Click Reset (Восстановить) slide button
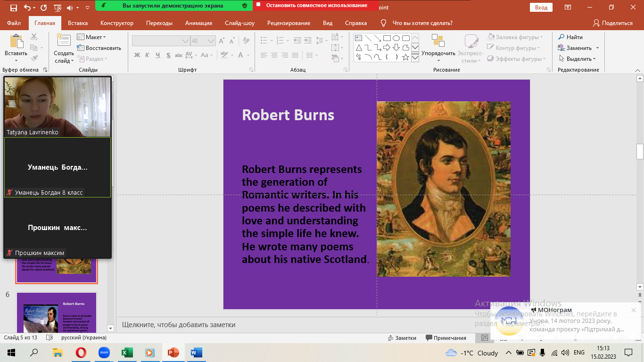The image size is (644, 362). (99, 48)
